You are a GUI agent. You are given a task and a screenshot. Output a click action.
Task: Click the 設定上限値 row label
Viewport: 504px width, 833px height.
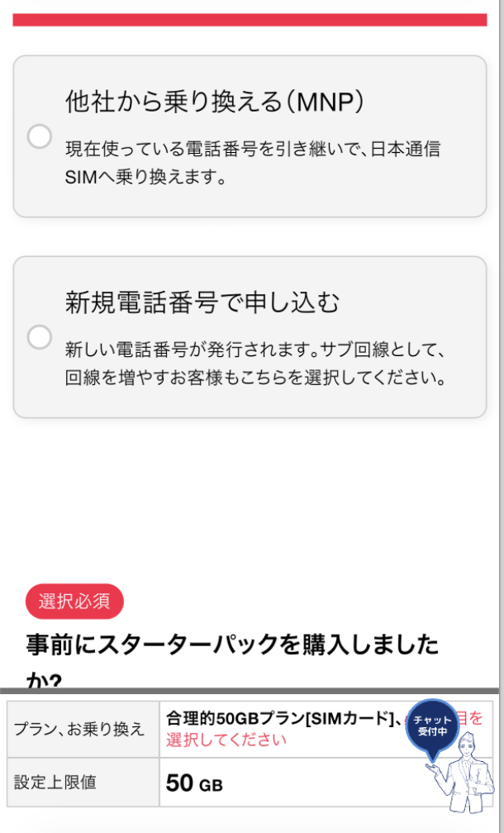coord(55,782)
